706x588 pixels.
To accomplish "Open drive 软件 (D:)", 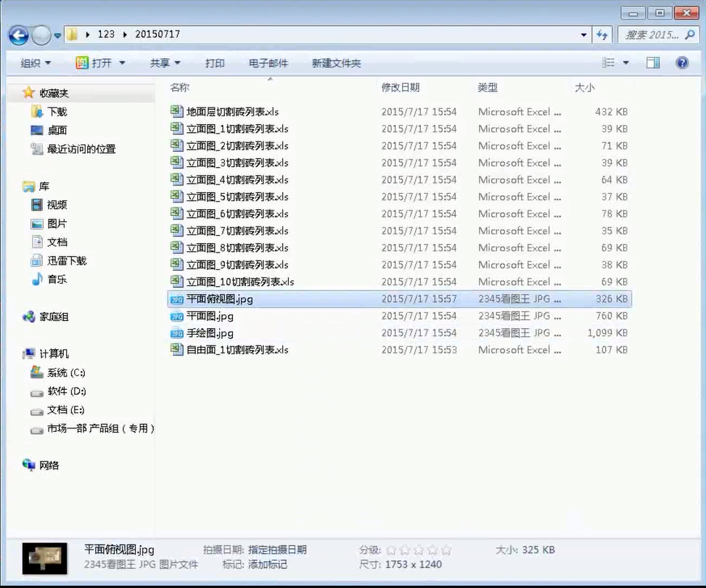I will tap(65, 391).
